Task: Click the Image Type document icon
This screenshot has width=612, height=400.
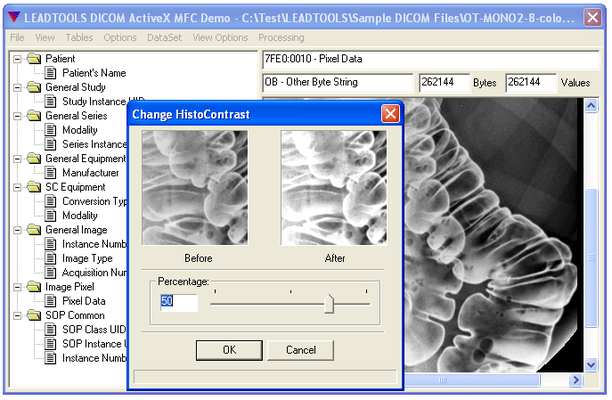Action: [x=50, y=258]
